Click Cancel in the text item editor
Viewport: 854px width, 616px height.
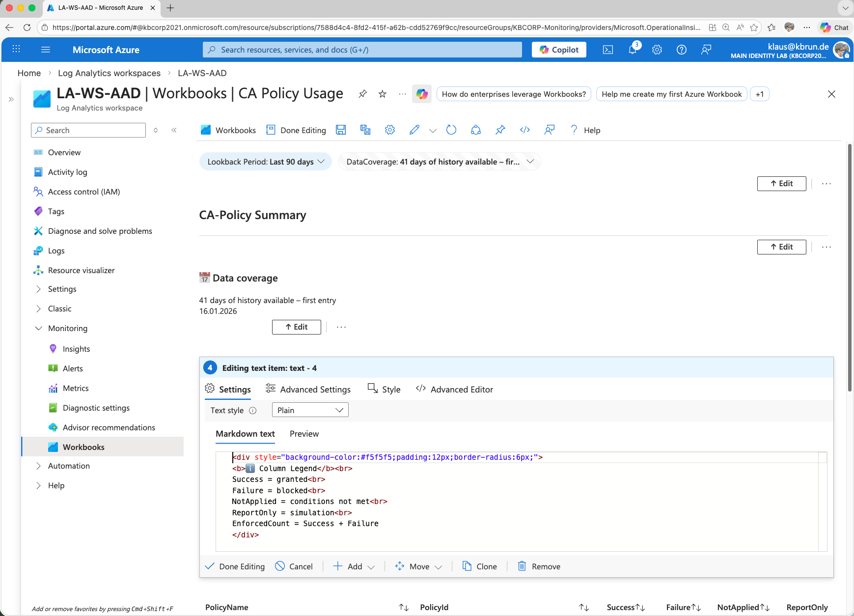point(294,566)
